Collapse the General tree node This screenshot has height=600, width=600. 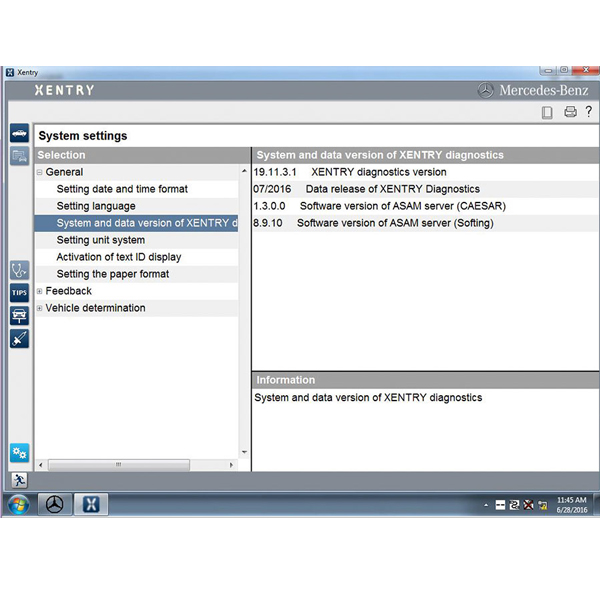pyautogui.click(x=39, y=172)
